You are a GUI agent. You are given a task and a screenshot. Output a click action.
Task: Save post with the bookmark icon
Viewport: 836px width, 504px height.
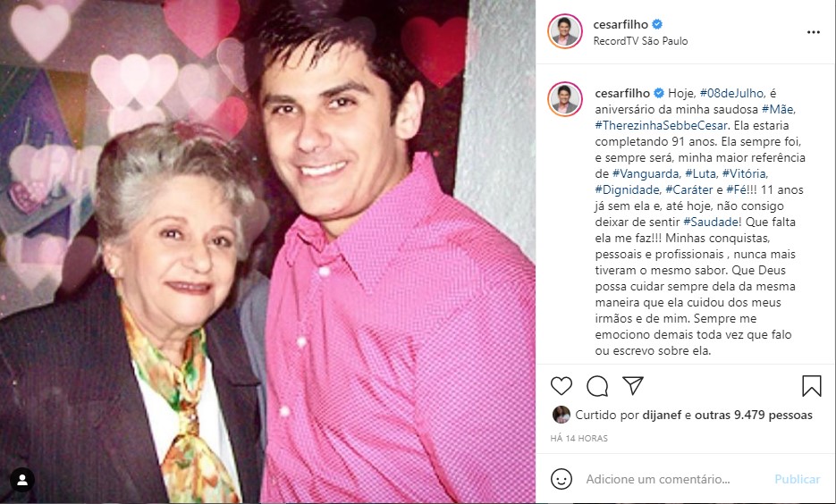point(812,386)
